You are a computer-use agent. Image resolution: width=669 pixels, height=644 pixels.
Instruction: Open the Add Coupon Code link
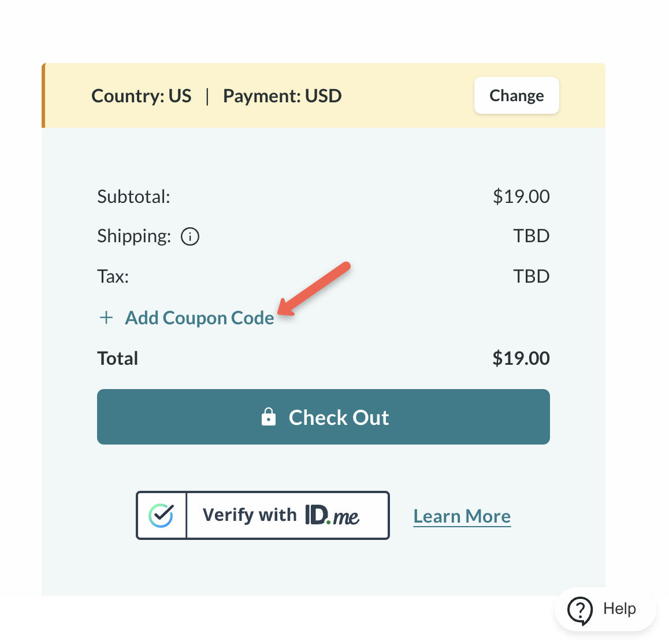tap(199, 318)
